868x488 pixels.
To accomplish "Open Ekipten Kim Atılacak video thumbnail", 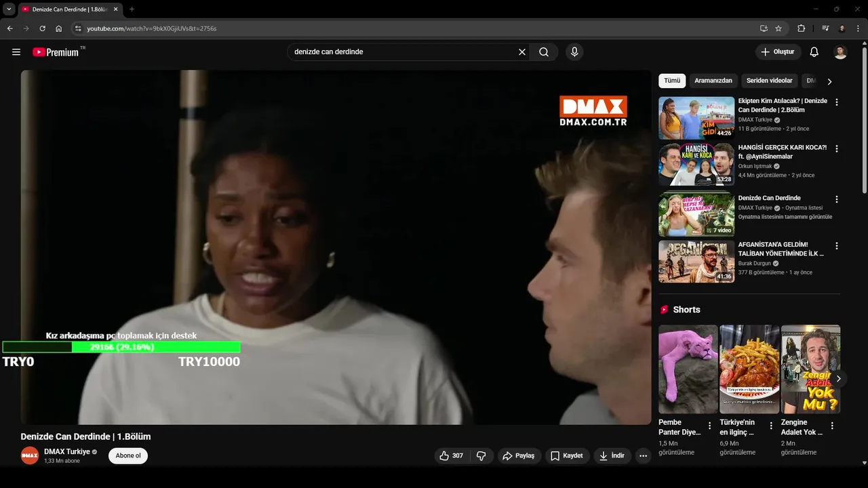I will coord(696,118).
